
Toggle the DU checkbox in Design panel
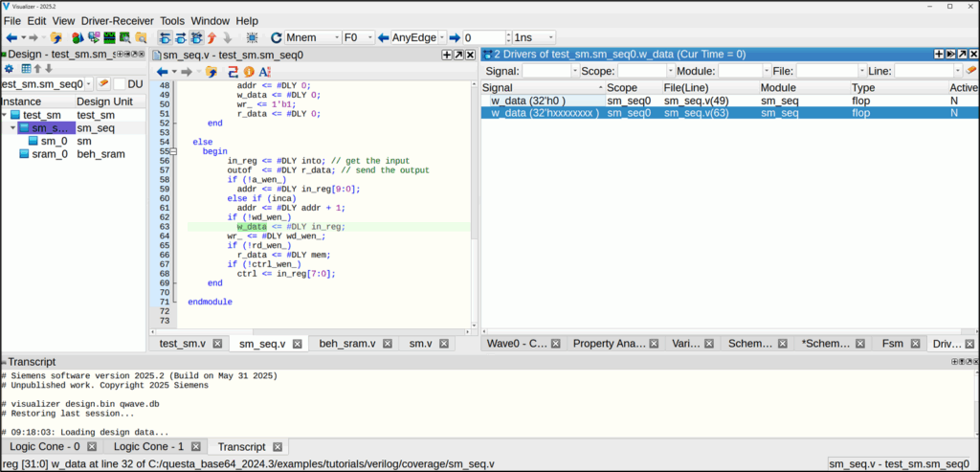(x=120, y=85)
